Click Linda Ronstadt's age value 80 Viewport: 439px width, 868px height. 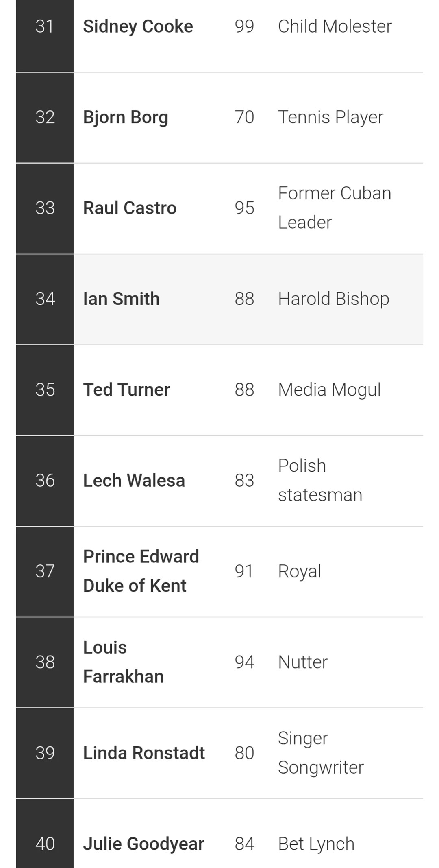pos(244,753)
